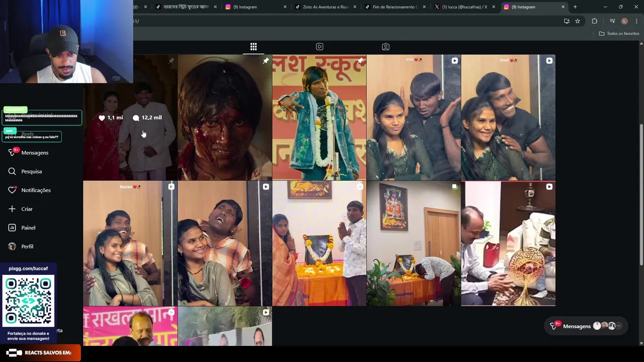Open the Chrome three-dot menu
Image resolution: width=644 pixels, height=362 pixels.
636,21
